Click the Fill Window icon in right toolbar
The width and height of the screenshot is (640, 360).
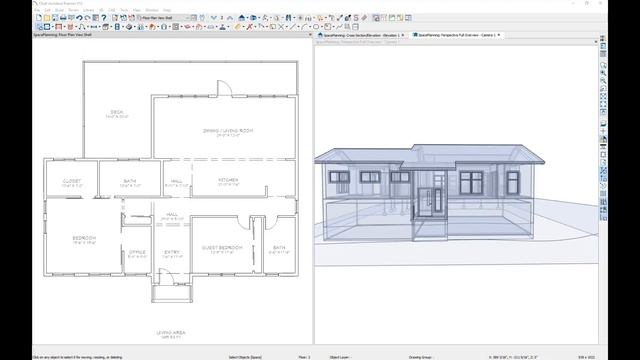coord(603,96)
